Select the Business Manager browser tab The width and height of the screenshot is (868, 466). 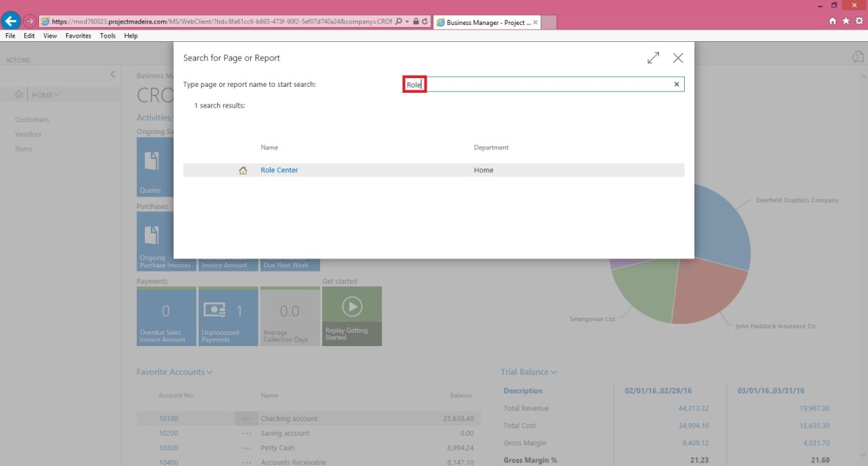click(x=487, y=22)
